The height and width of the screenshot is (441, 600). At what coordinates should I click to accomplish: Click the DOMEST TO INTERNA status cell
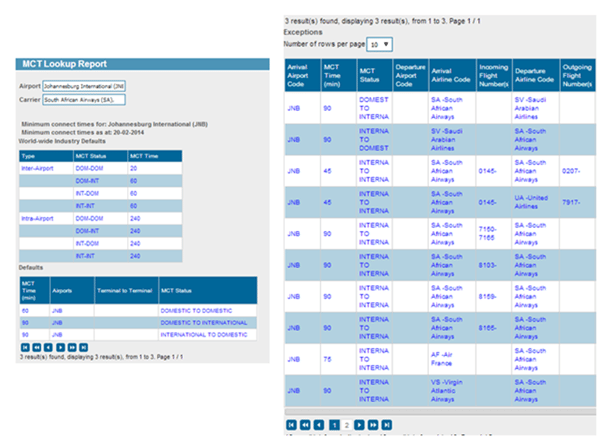click(x=374, y=108)
